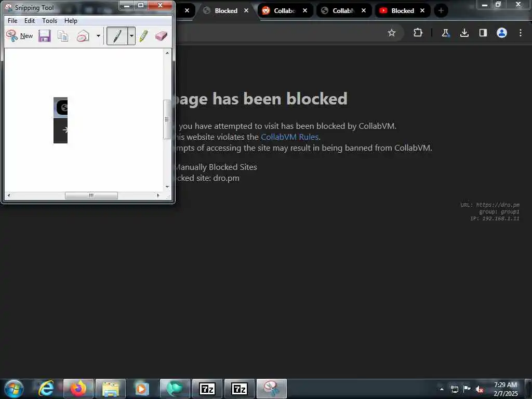Click horizontal scrollbar left arrow in Snipping Tool

click(x=8, y=195)
